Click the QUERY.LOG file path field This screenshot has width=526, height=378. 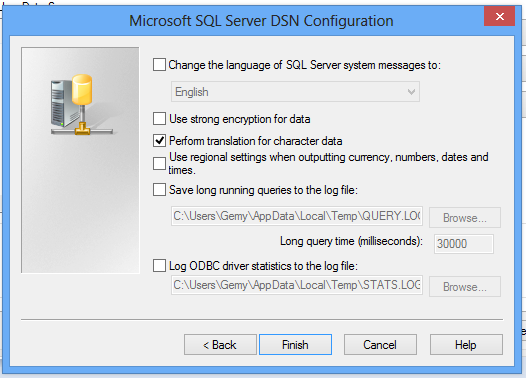coord(297,216)
